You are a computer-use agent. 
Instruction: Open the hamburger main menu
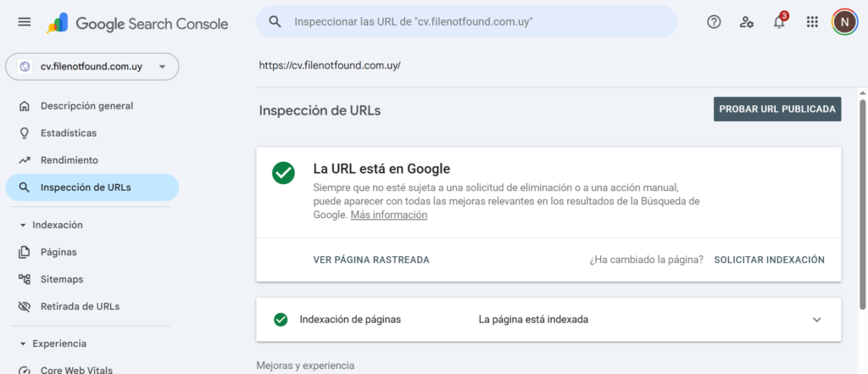(25, 22)
